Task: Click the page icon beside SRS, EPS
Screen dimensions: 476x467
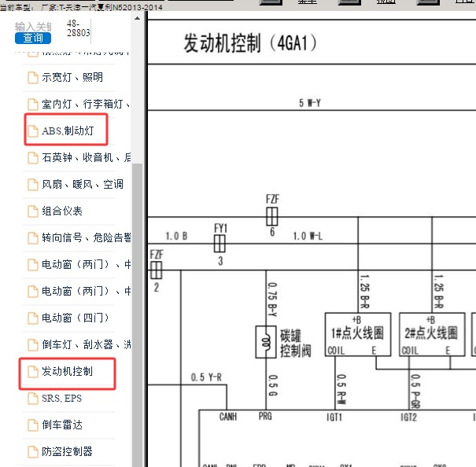Action: tap(33, 399)
